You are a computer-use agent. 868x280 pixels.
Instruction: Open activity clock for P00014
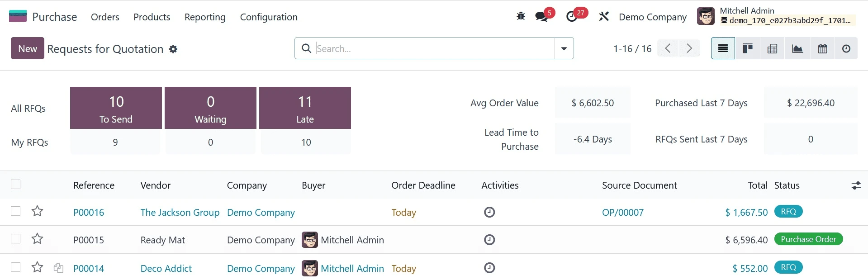pyautogui.click(x=489, y=268)
